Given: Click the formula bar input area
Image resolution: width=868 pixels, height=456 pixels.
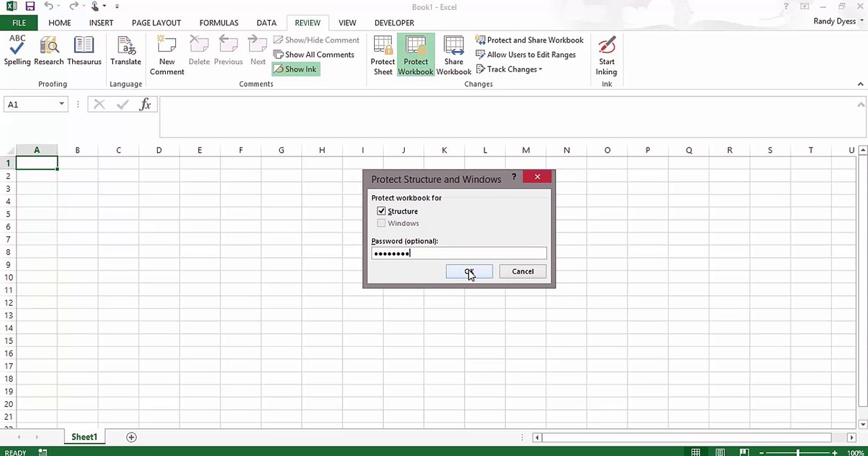Looking at the screenshot, I should coord(506,117).
